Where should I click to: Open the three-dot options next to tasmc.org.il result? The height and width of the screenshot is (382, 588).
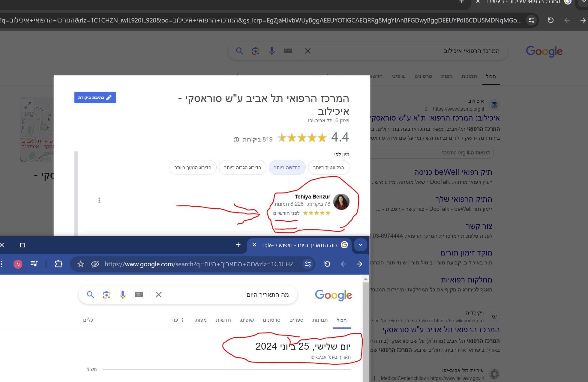tap(426, 109)
